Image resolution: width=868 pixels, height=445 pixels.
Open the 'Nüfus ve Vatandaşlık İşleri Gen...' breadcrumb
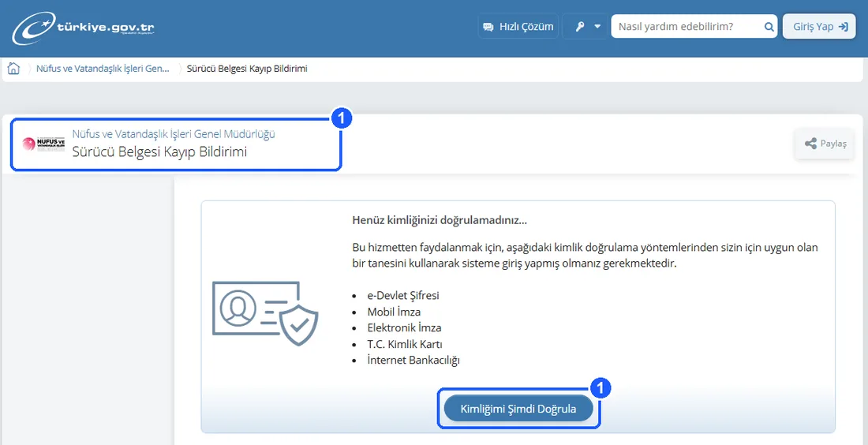[x=103, y=69]
